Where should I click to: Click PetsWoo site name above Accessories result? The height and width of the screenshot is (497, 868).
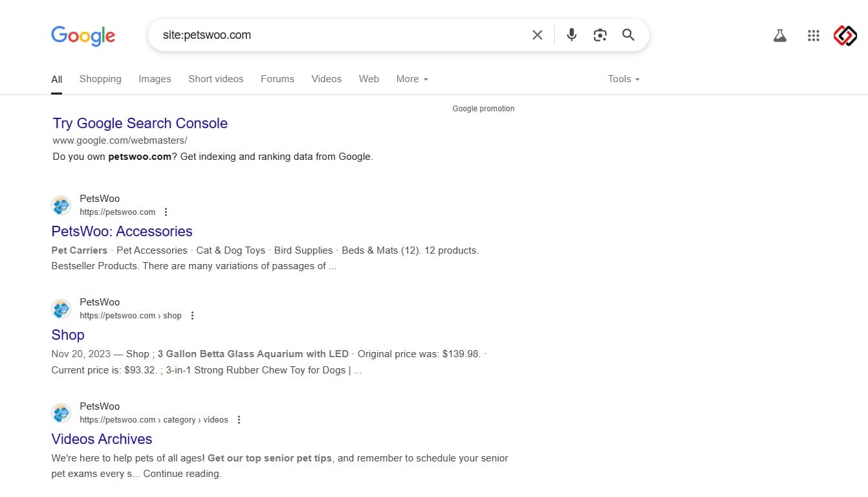coord(100,199)
